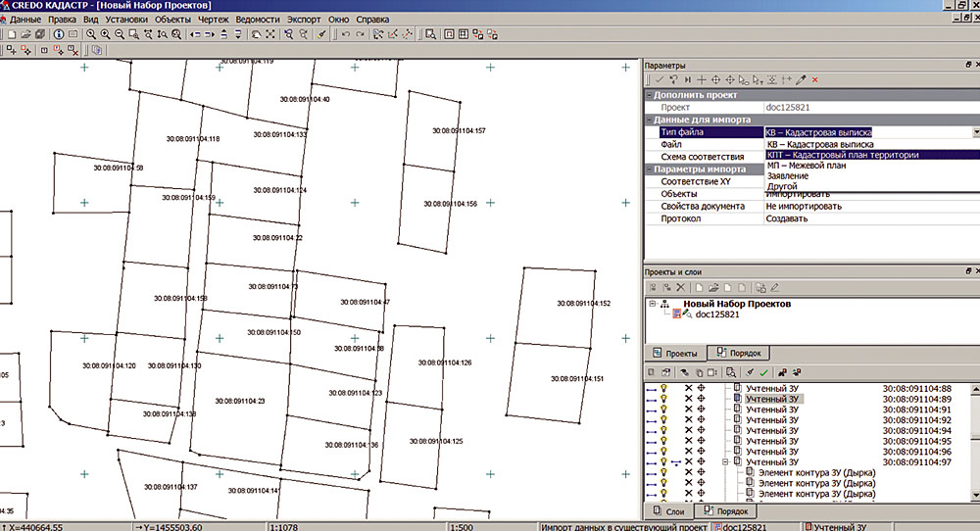Toggle the bulb visibility for row 30:08:091104:89
This screenshot has height=531, width=980.
tap(663, 399)
